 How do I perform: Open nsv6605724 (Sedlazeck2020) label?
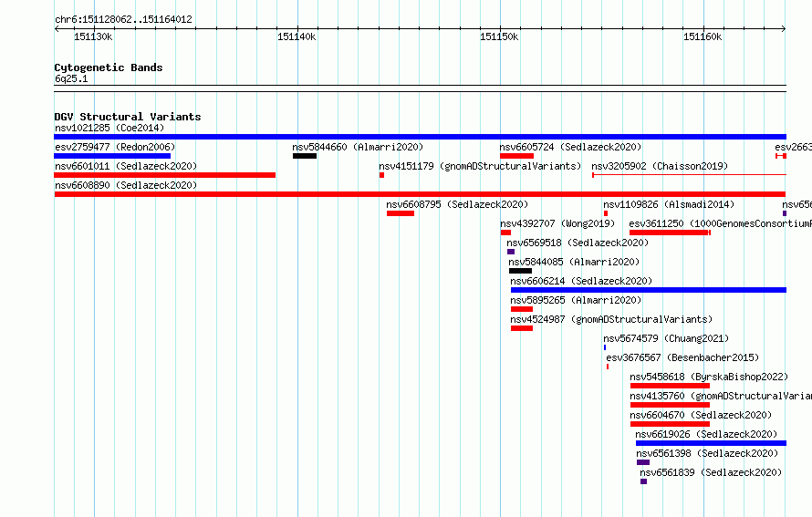click(x=570, y=147)
